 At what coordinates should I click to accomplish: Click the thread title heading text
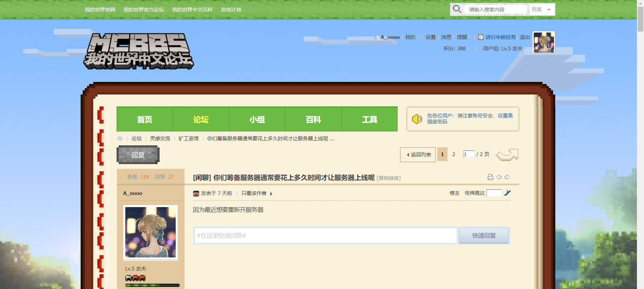pos(294,178)
